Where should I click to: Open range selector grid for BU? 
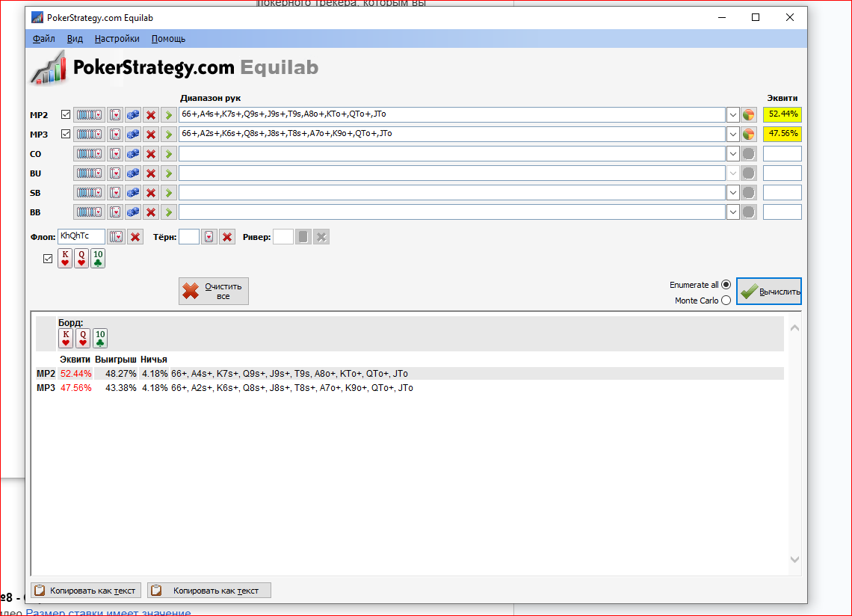(89, 173)
